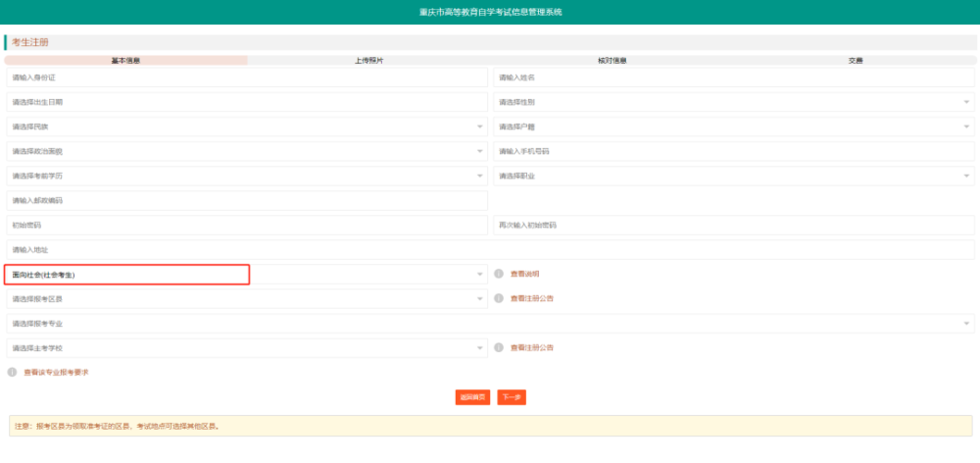The height and width of the screenshot is (463, 980).
Task: Click info icon next to 报考区县 field
Action: [499, 298]
